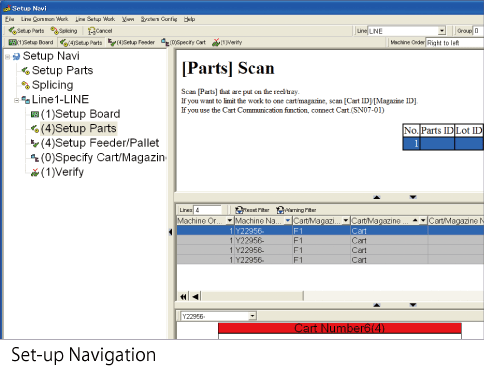Screen dimensions: 484x372
Task: Click the Setup Feeder/Pallet tree icon
Action: pyautogui.click(x=35, y=143)
